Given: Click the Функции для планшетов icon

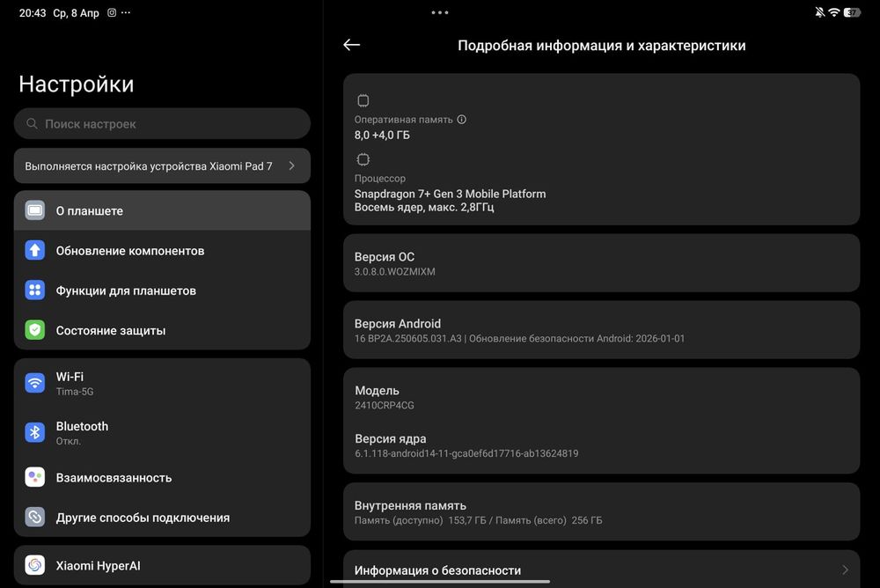Looking at the screenshot, I should coord(35,290).
